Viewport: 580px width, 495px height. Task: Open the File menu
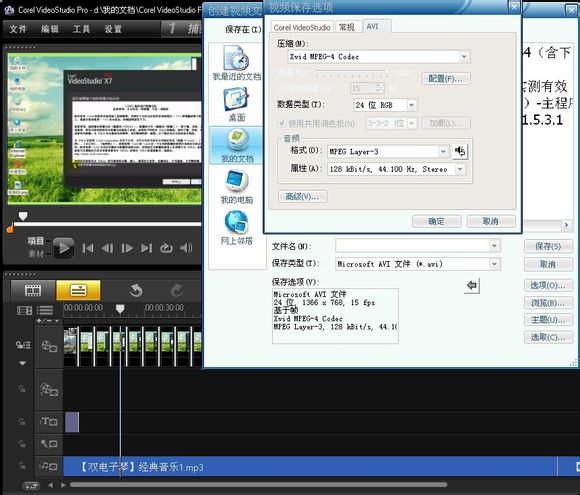pos(18,29)
